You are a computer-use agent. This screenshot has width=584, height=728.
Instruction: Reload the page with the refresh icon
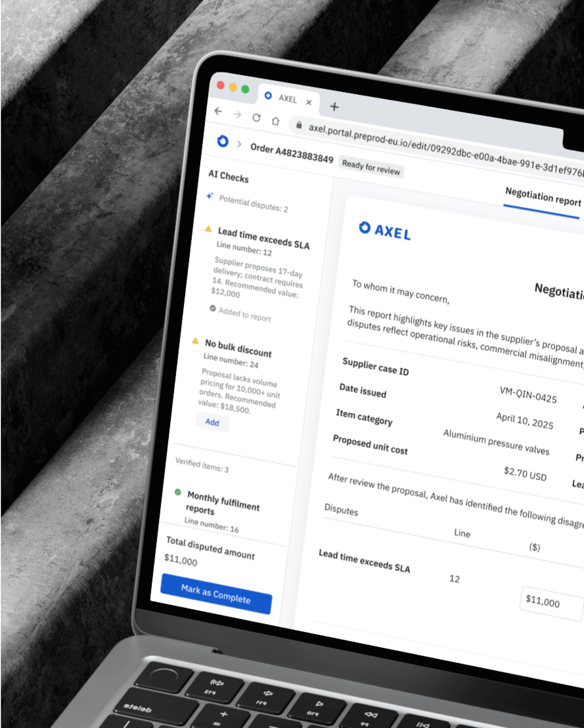pyautogui.click(x=256, y=118)
